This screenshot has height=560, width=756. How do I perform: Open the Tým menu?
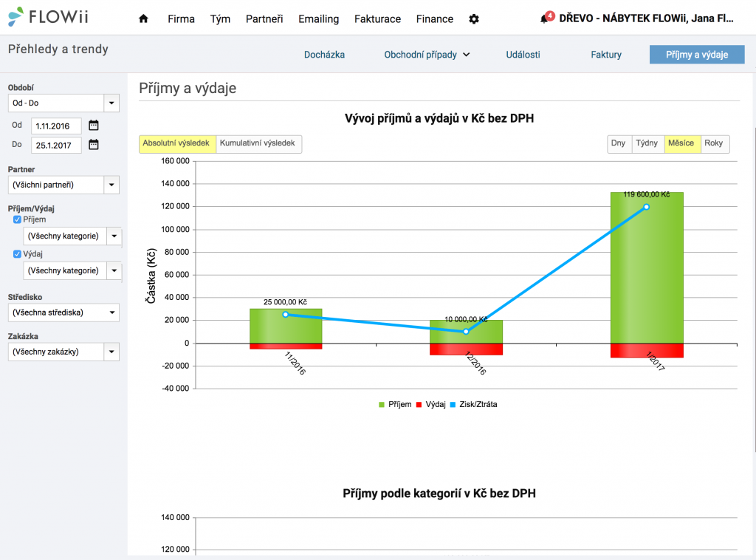click(220, 18)
